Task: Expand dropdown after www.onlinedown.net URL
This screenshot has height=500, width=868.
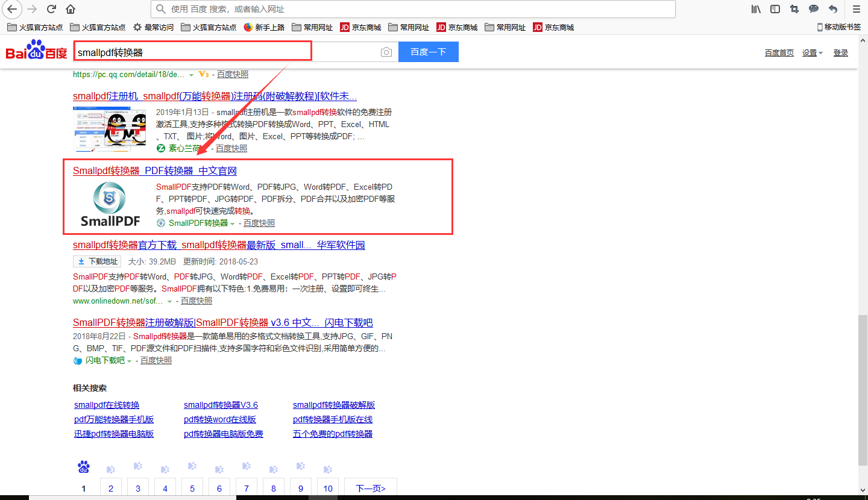Action: (x=169, y=301)
